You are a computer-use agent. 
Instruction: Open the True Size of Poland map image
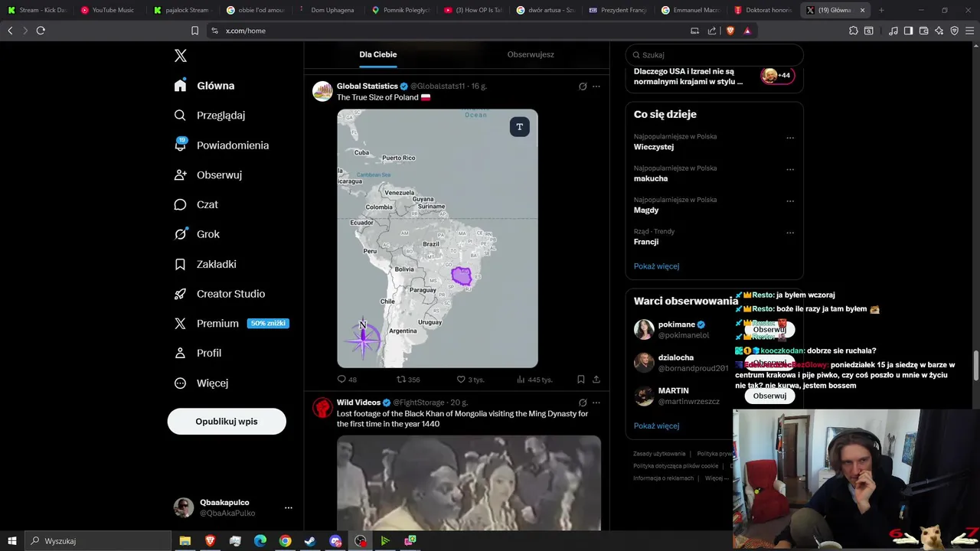pos(437,238)
